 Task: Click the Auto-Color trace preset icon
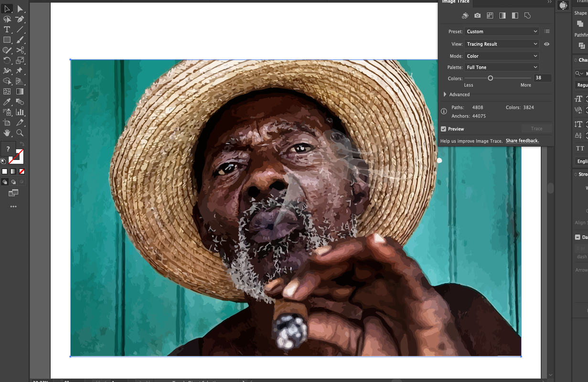(x=465, y=16)
